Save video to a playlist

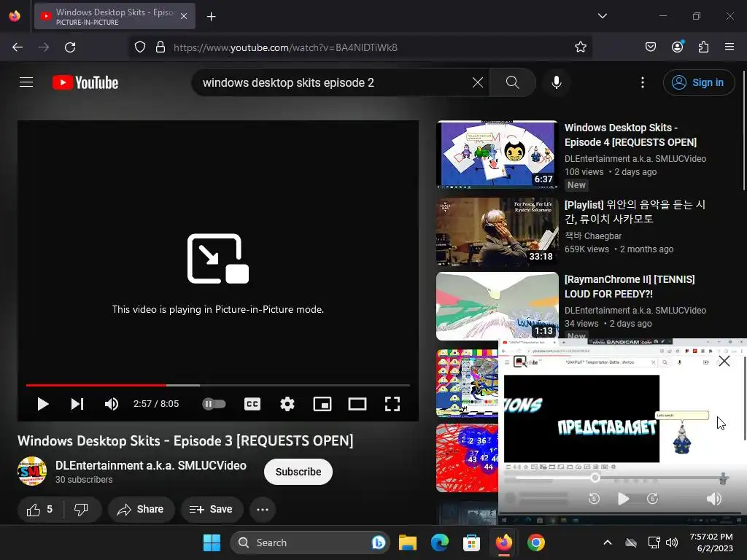212,510
